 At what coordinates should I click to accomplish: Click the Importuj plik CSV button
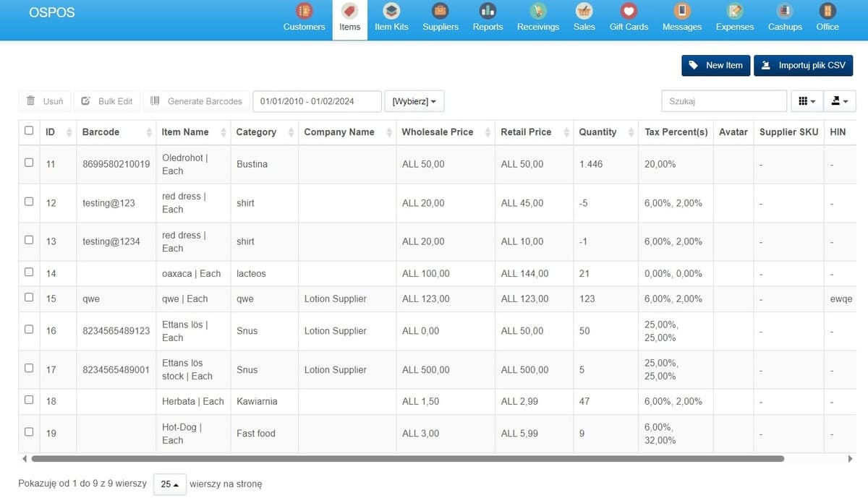coord(803,65)
